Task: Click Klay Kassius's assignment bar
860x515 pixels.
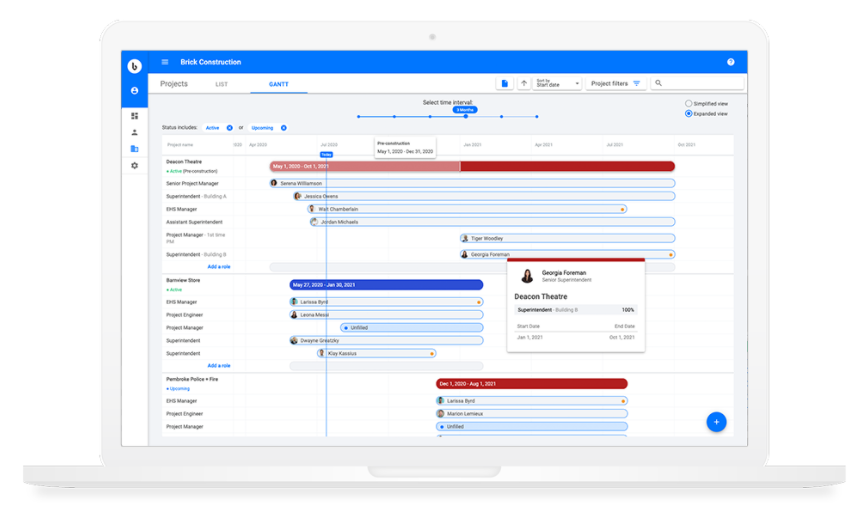Action: (377, 353)
